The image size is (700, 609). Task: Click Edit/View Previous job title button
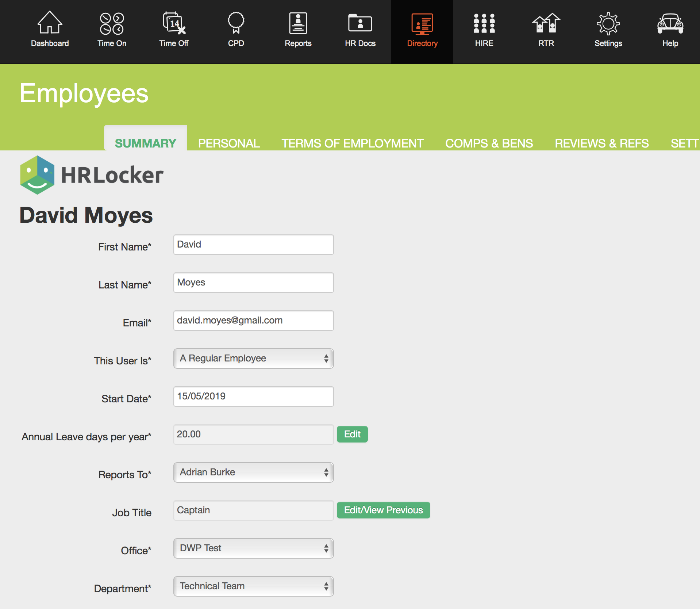(383, 510)
